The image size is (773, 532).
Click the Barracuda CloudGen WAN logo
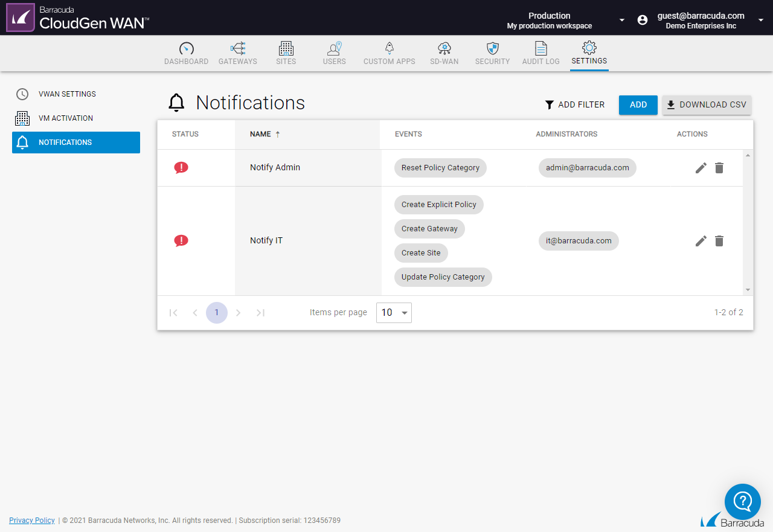[78, 18]
